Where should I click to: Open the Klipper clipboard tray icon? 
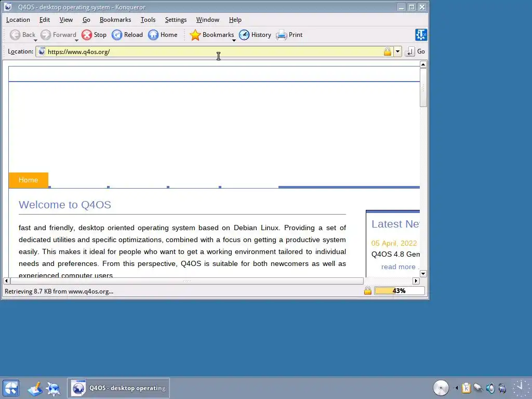tap(466, 388)
